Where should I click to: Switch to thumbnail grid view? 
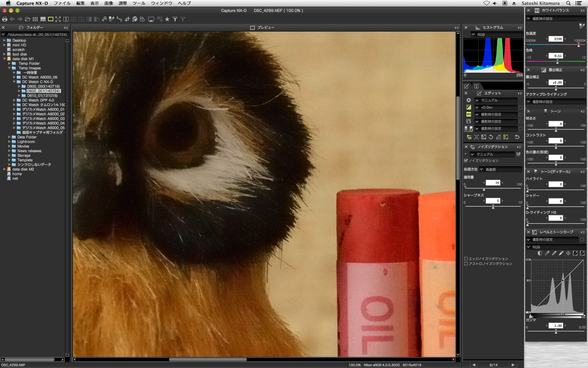[35, 19]
